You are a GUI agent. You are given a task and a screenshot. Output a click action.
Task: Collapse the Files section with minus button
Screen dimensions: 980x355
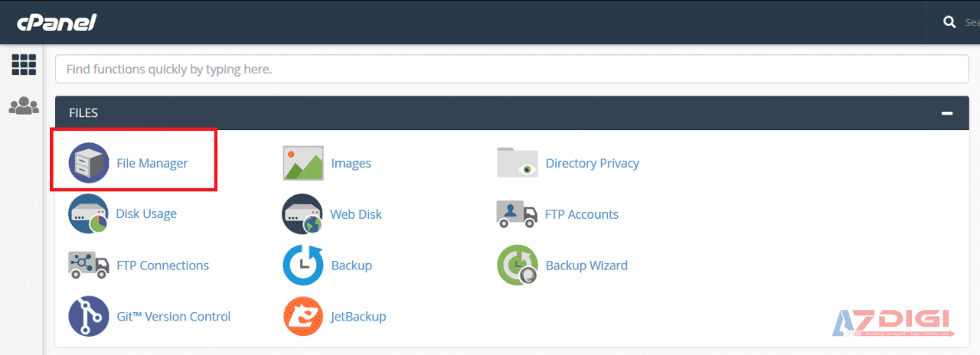point(947,113)
